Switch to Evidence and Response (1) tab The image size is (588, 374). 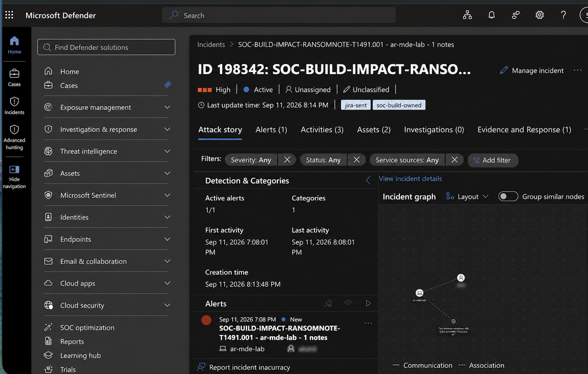(524, 130)
